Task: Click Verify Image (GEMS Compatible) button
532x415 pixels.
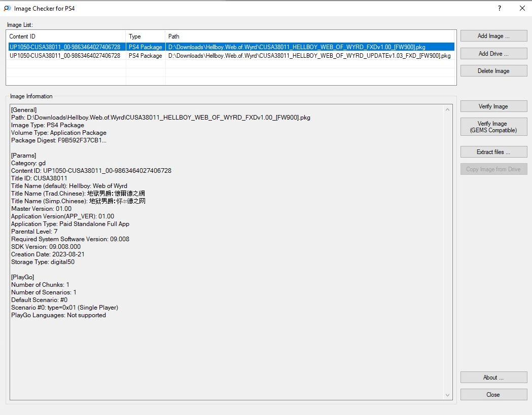Action: 493,127
